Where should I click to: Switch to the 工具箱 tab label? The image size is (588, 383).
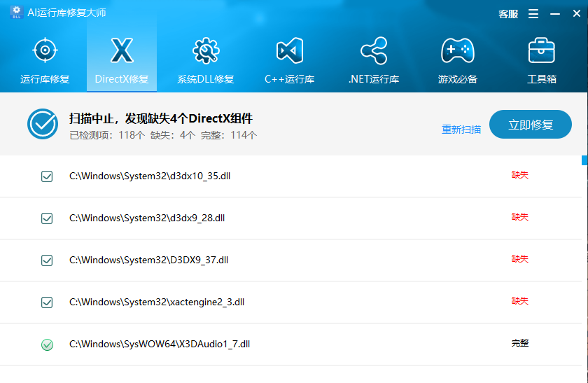tap(542, 79)
